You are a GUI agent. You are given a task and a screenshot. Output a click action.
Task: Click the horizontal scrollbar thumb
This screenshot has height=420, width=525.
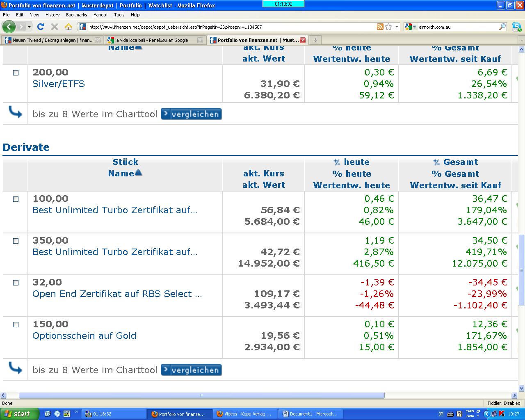[201, 395]
